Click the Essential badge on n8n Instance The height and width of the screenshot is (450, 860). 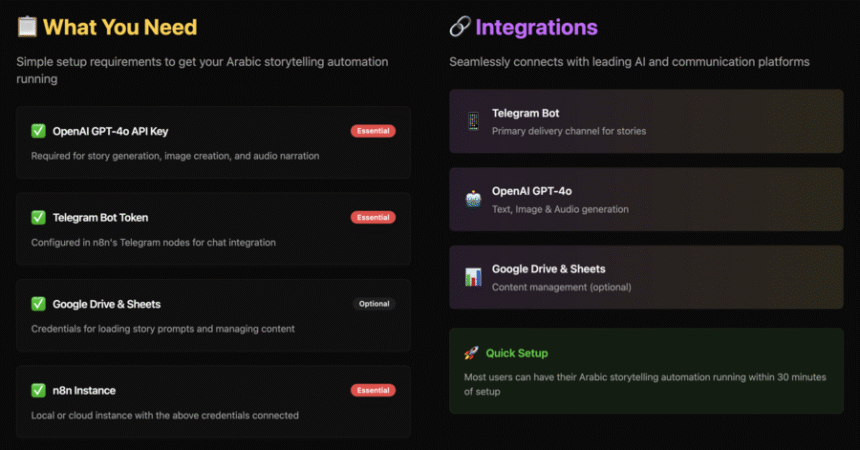click(x=373, y=390)
